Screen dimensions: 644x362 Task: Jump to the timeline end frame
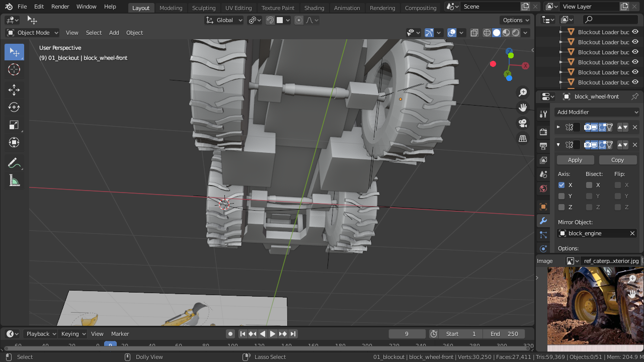tap(293, 334)
